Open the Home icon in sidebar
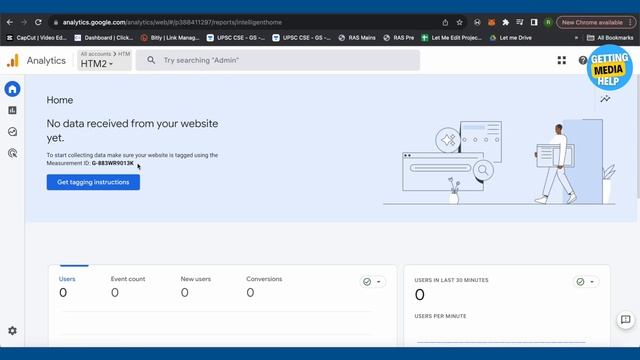 point(12,89)
